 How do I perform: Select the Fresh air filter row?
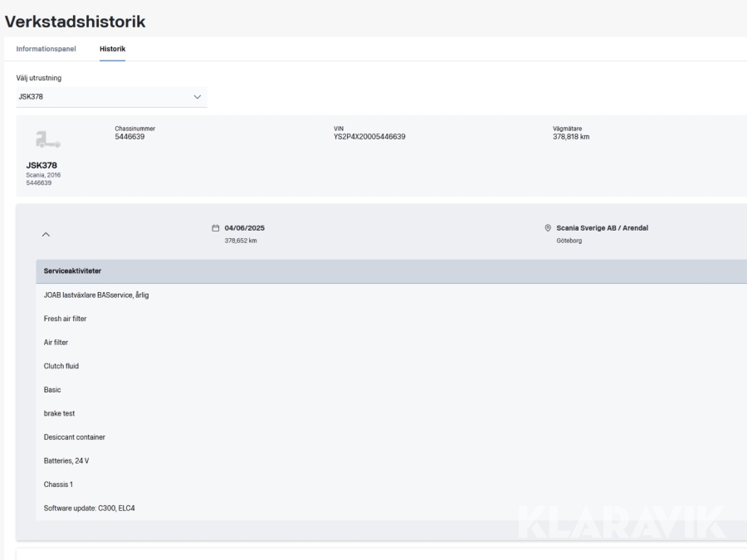[65, 319]
